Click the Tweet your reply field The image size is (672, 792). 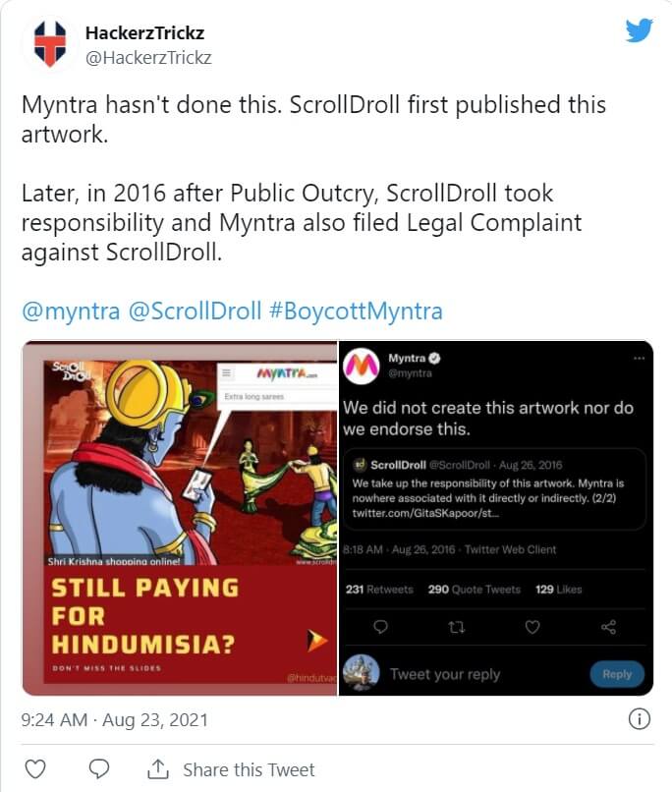click(x=445, y=674)
